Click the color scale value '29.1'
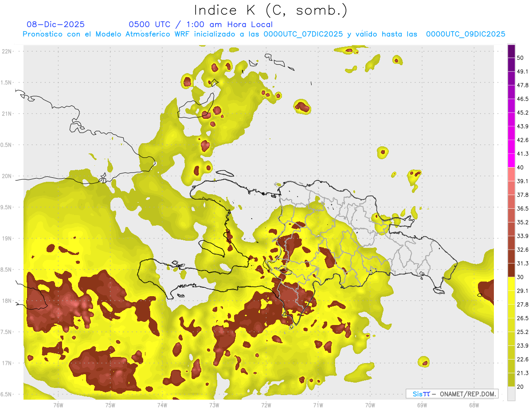 (x=522, y=291)
